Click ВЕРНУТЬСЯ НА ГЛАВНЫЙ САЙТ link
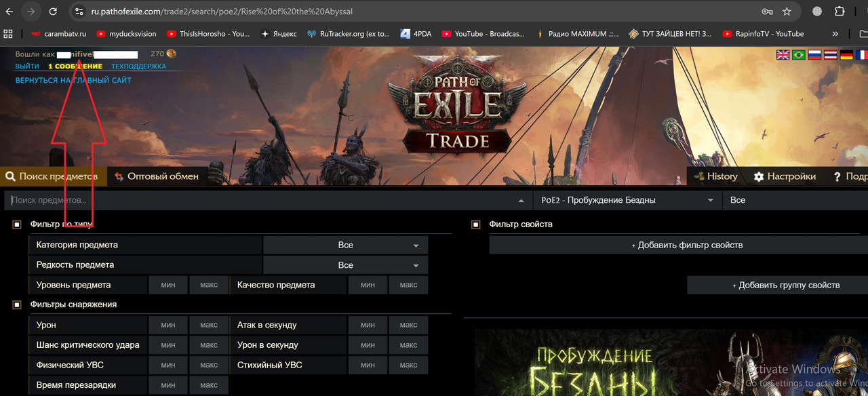 click(73, 80)
